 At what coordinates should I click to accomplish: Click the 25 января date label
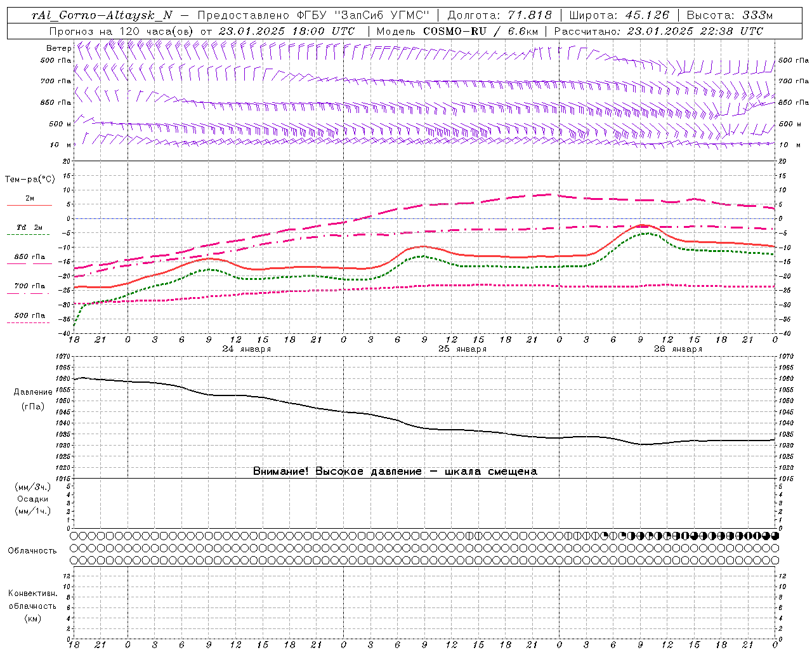(x=462, y=349)
